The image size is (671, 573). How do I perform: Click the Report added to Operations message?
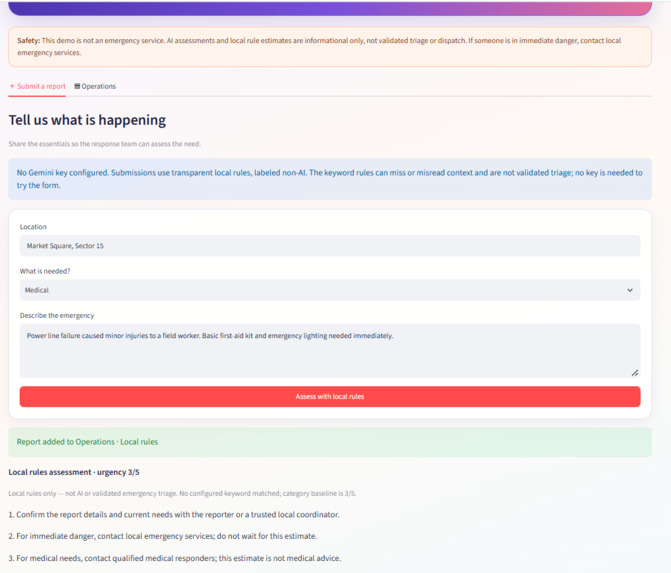[x=330, y=442]
